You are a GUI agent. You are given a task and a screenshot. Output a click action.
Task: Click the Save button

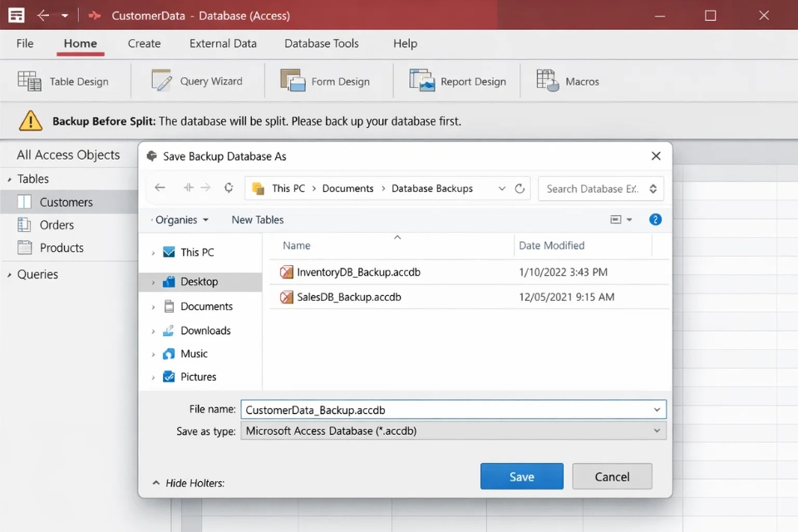click(x=521, y=476)
